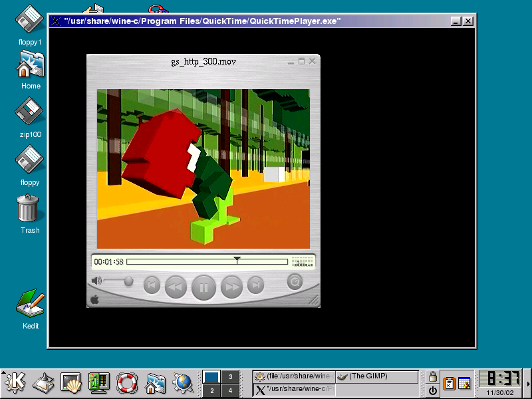Switch to virtual desktop 4 in the pager
This screenshot has height=399, width=532.
click(230, 390)
